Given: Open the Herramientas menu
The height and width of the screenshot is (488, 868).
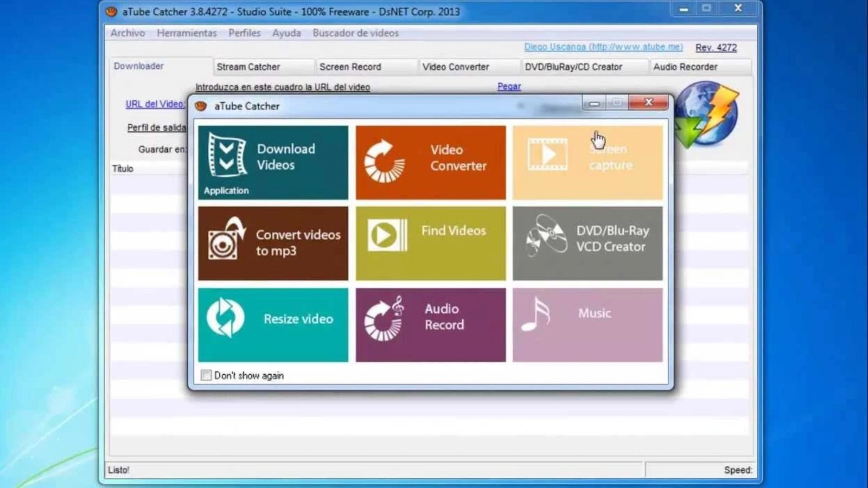Looking at the screenshot, I should click(187, 33).
